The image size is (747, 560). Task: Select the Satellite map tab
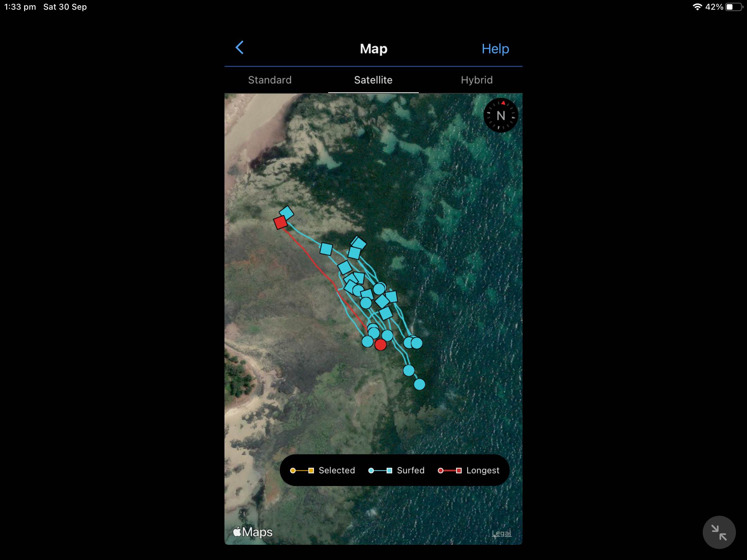pyautogui.click(x=373, y=80)
